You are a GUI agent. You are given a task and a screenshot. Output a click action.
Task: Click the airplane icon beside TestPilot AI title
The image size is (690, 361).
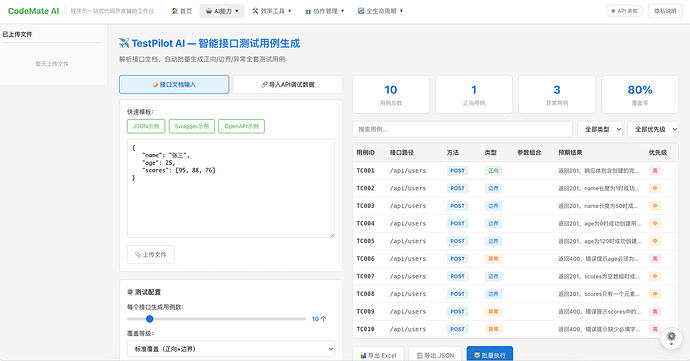[x=124, y=43]
